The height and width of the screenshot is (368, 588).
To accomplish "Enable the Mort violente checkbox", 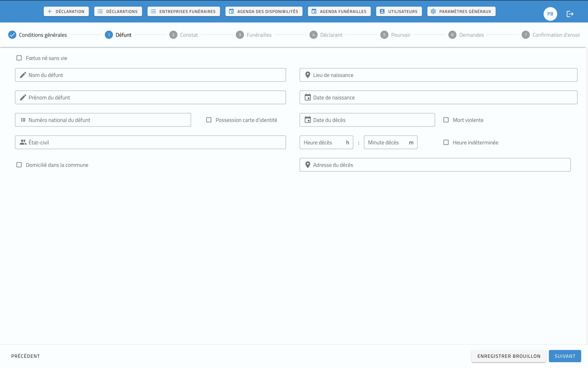I will pos(446,120).
